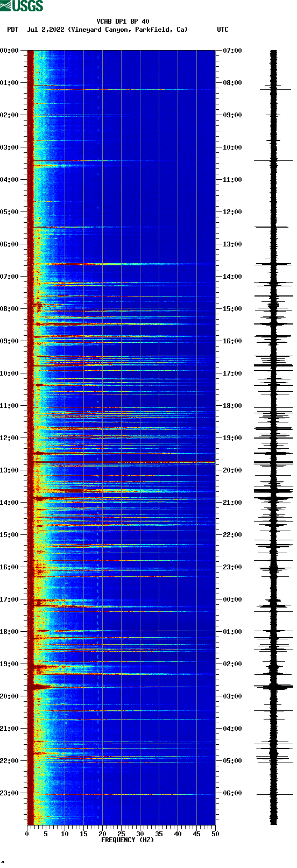Image resolution: width=297 pixels, height=868 pixels.
Task: Click the 'UTC' timezone label
Action: point(223,30)
